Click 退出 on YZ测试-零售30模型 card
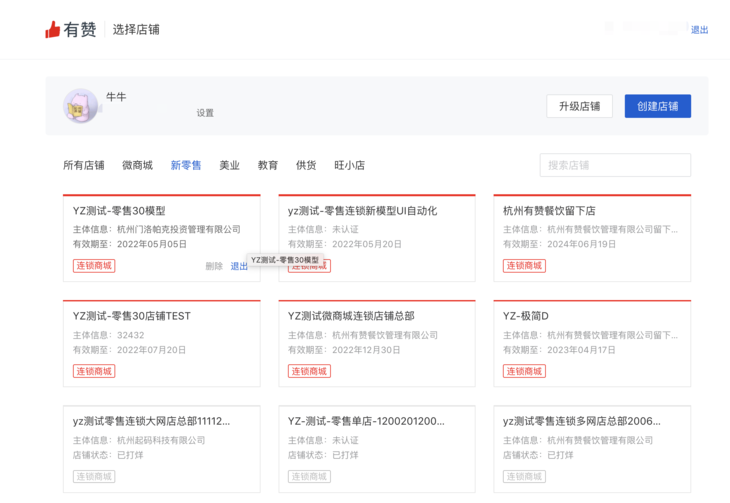 [x=239, y=266]
